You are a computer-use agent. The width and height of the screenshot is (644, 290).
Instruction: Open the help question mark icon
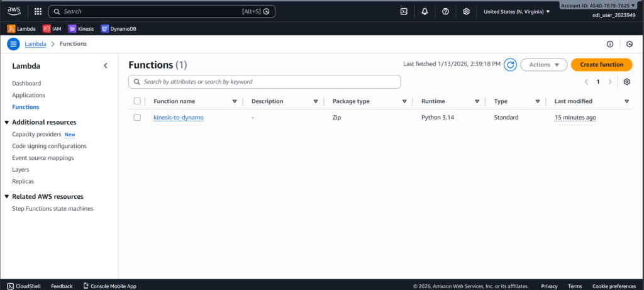[x=445, y=11]
